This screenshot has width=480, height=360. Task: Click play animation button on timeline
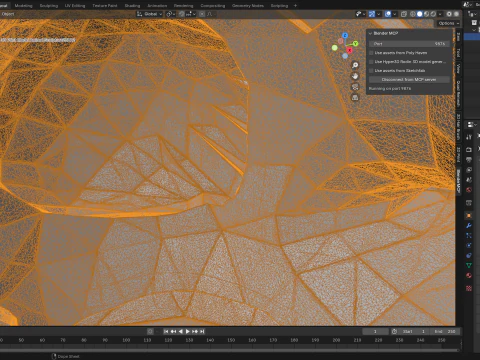[188, 331]
